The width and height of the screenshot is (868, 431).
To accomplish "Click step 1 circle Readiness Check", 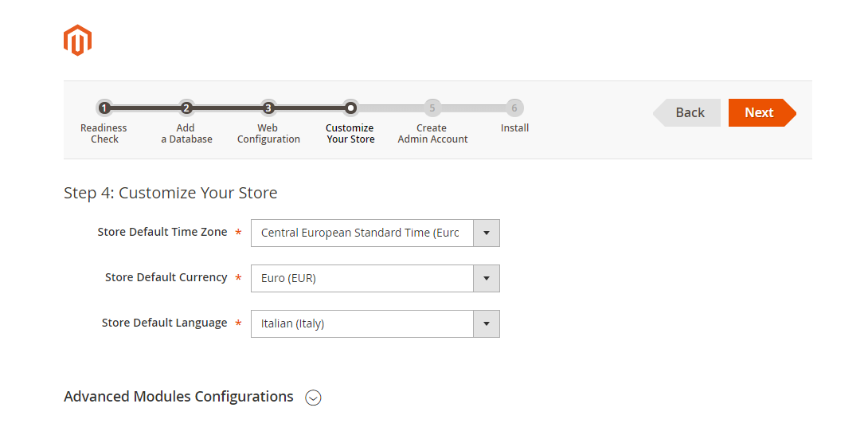I will point(104,108).
